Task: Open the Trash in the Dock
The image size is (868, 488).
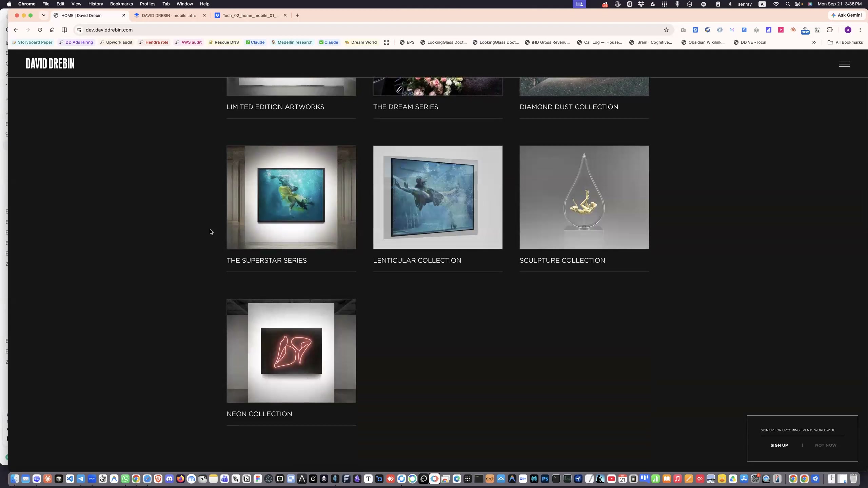Action: coord(853,479)
